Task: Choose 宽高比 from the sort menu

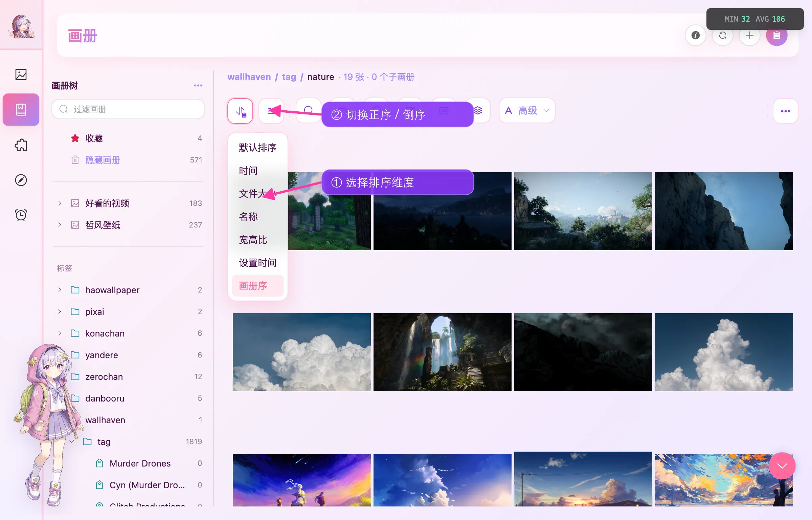Action: click(258, 240)
